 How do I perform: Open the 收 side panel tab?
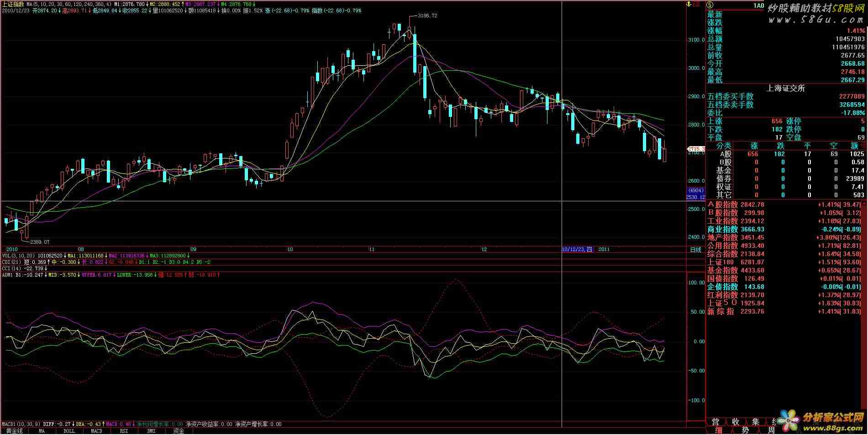(736, 422)
